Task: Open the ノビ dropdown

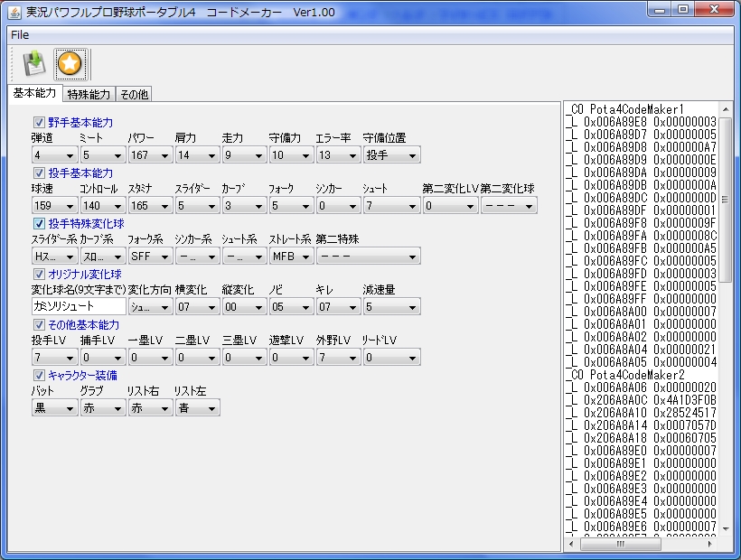Action: [291, 306]
